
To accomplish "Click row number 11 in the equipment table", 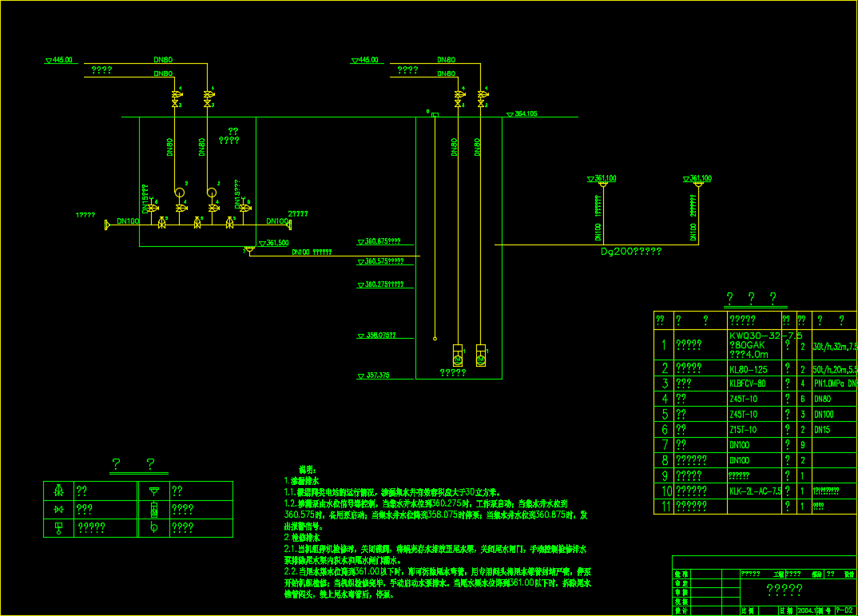I will (x=666, y=507).
